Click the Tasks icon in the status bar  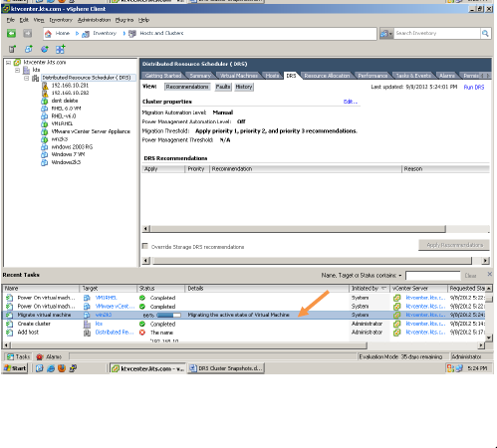pyautogui.click(x=10, y=356)
